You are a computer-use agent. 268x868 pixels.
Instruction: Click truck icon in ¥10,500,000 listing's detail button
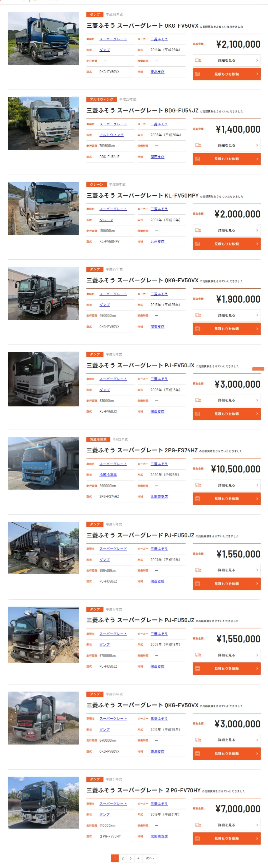(198, 485)
